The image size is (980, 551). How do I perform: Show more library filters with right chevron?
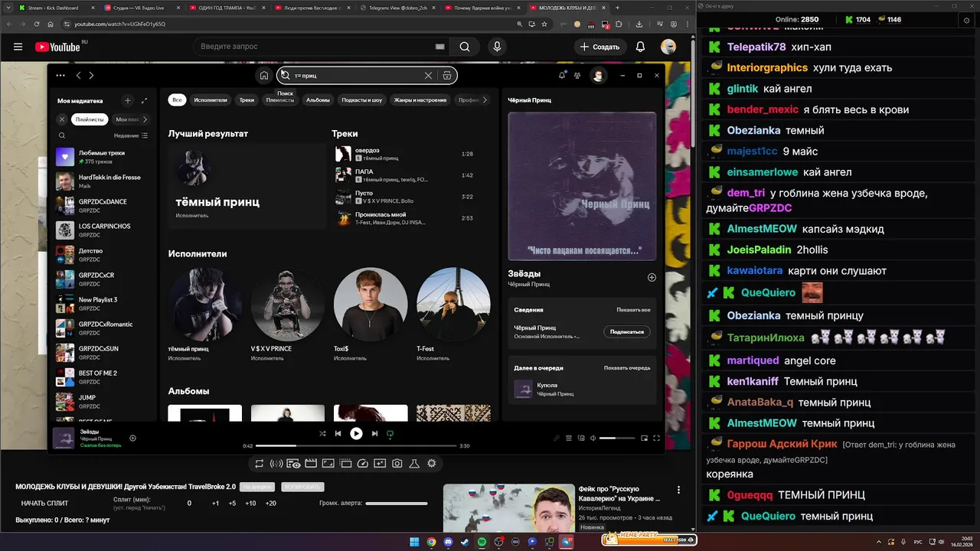[x=145, y=119]
